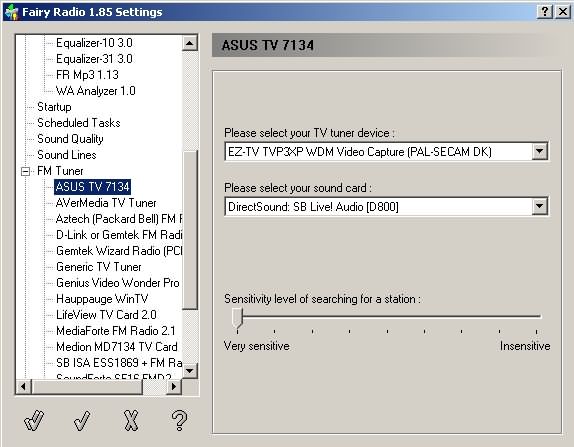This screenshot has height=447, width=574.
Task: Click the ASUS TV 7134 panel heading
Action: [268, 45]
